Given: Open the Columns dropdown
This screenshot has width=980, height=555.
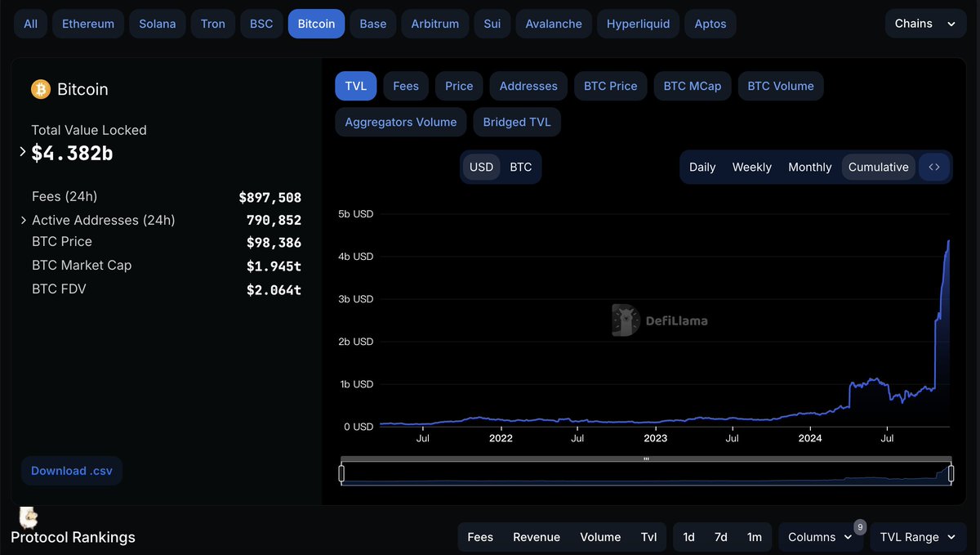Looking at the screenshot, I should [821, 537].
